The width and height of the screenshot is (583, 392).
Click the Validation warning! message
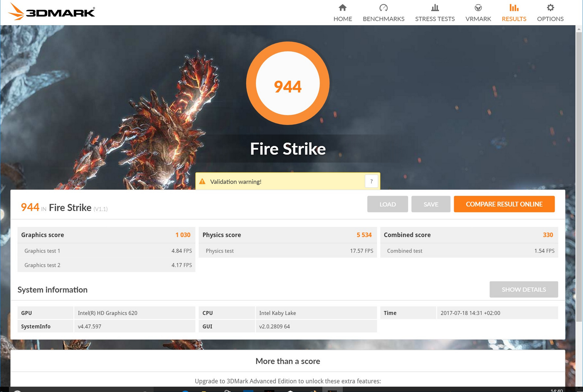[236, 182]
